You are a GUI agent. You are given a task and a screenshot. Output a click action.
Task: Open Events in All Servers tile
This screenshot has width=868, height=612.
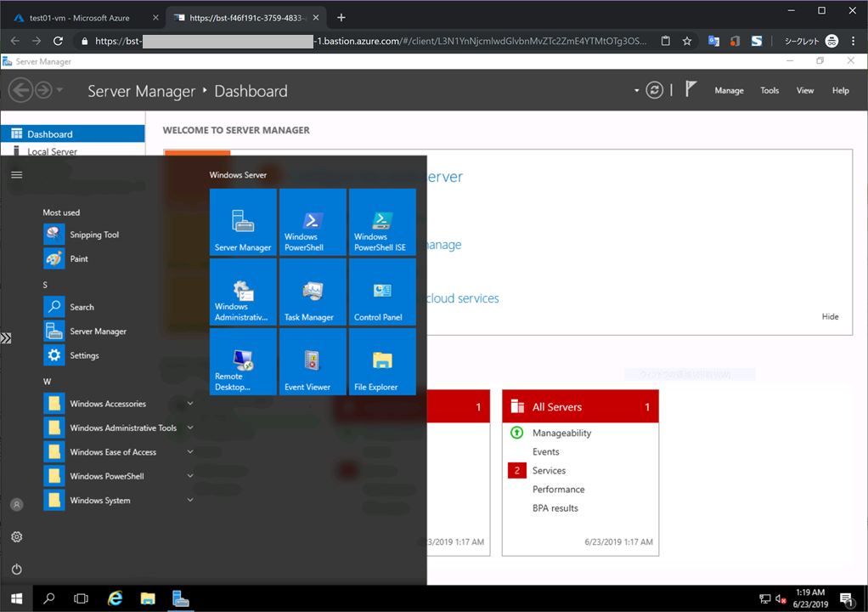pos(545,451)
